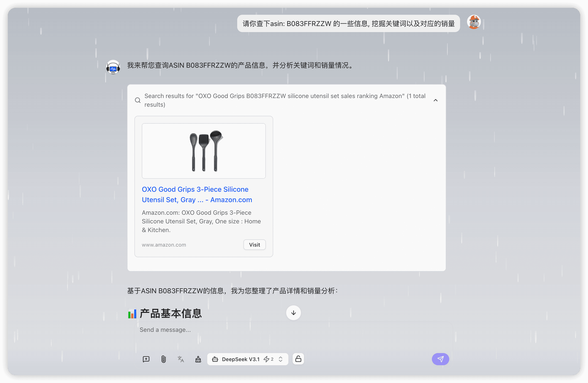Click the www.amazon.com source text
The height and width of the screenshot is (383, 588).
pos(164,245)
